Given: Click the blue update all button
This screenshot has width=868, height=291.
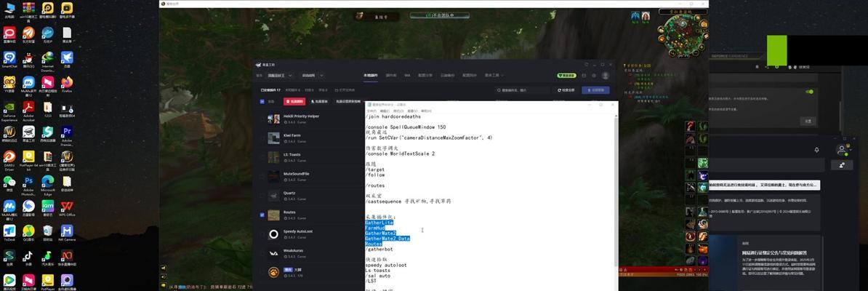Looking at the screenshot, I should (596, 89).
